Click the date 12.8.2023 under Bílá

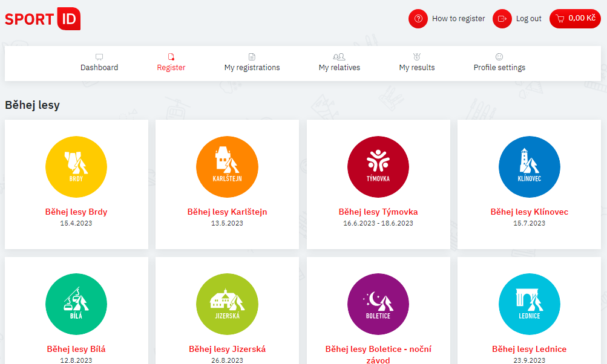(76, 360)
